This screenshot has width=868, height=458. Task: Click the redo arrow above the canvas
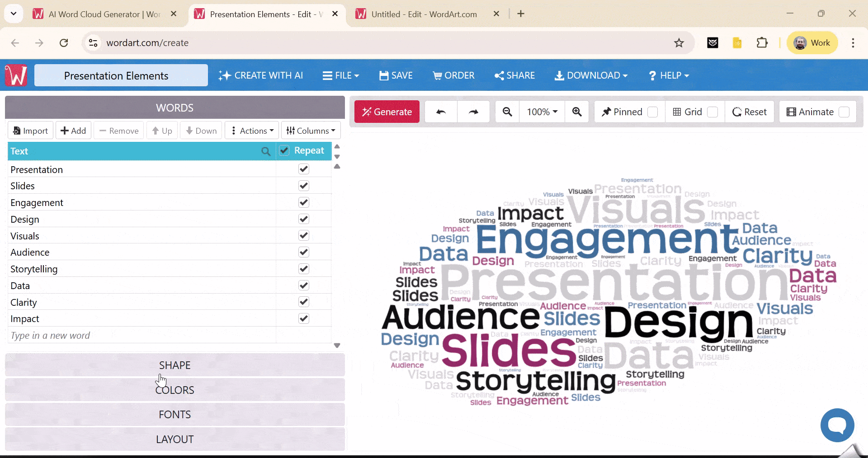(x=473, y=112)
